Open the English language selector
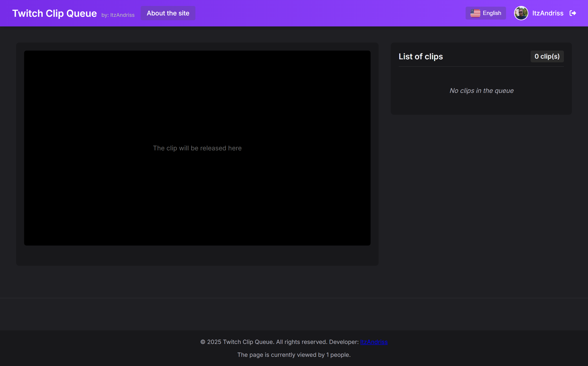588x366 pixels. click(486, 13)
